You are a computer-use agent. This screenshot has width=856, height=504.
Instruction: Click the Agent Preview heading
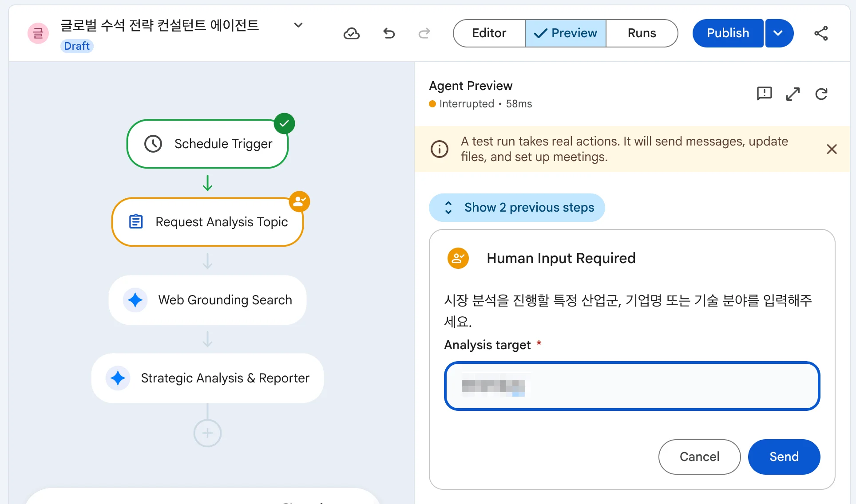coord(471,86)
